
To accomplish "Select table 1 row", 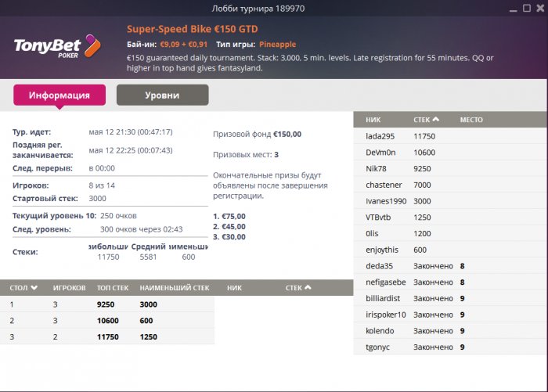I will point(107,304).
